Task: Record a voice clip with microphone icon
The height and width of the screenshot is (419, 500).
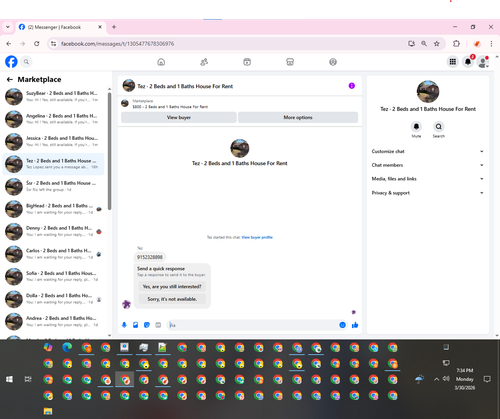Action: [x=124, y=325]
